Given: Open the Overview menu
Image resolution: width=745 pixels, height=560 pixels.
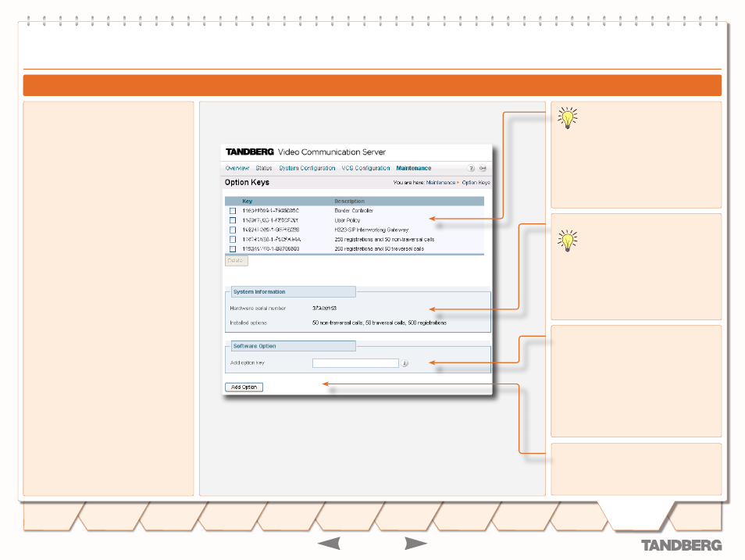Looking at the screenshot, I should coord(237,168).
